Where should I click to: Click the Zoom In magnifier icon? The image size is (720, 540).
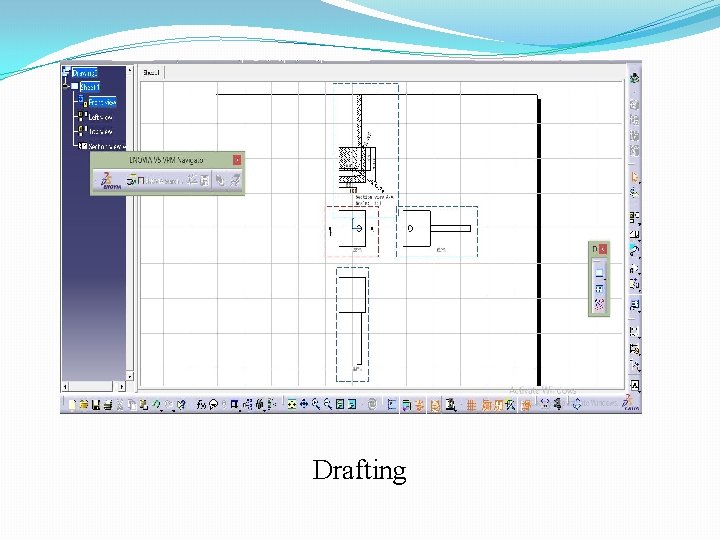coord(315,404)
